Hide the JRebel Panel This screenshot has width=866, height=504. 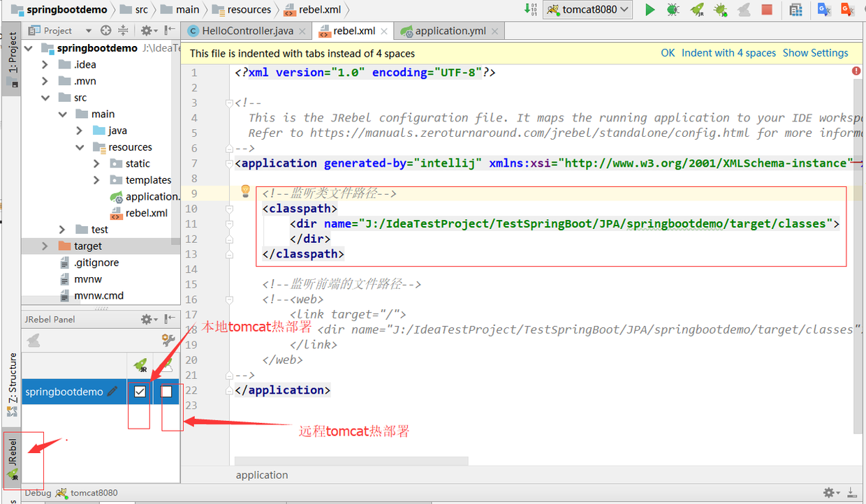point(169,319)
